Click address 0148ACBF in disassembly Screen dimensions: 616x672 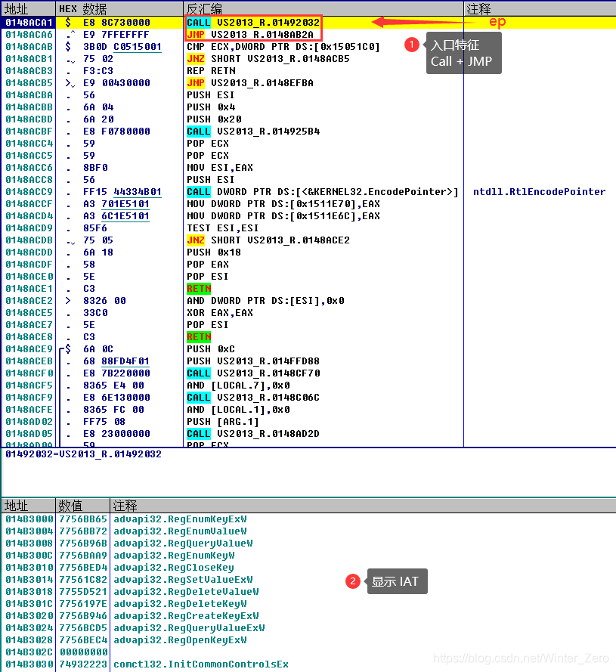pyautogui.click(x=29, y=131)
